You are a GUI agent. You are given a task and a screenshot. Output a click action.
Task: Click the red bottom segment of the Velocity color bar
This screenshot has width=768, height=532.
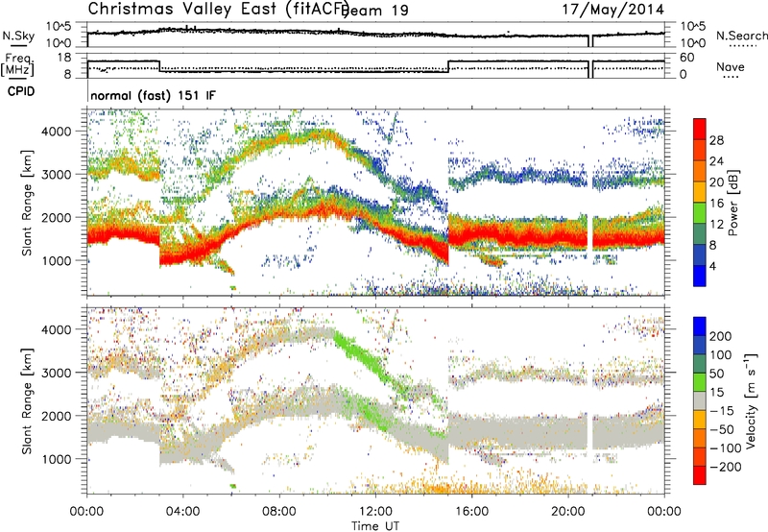(x=700, y=475)
